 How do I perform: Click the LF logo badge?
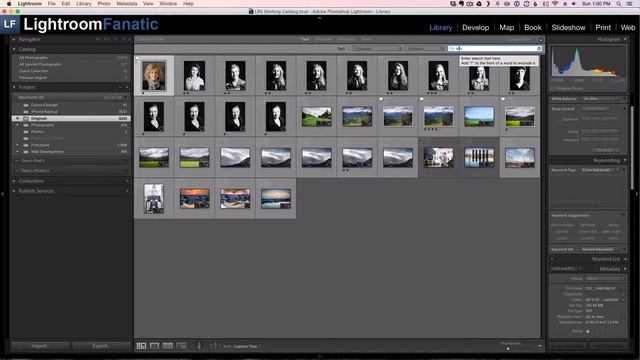pyautogui.click(x=9, y=24)
